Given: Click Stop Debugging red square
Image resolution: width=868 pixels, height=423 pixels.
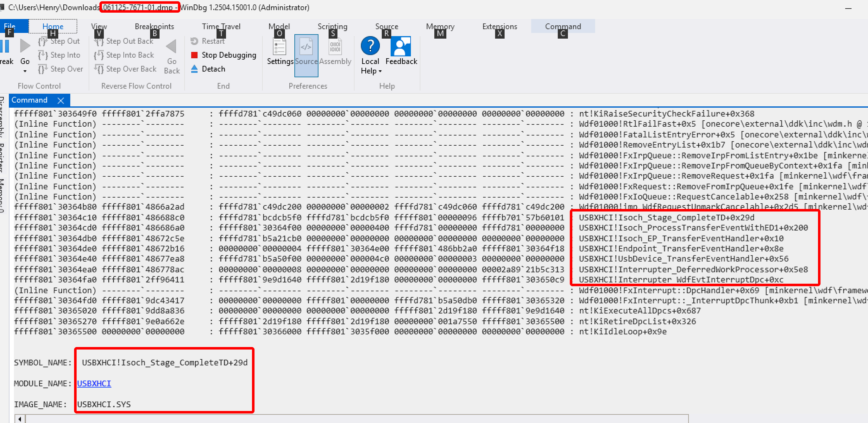Looking at the screenshot, I should point(194,55).
